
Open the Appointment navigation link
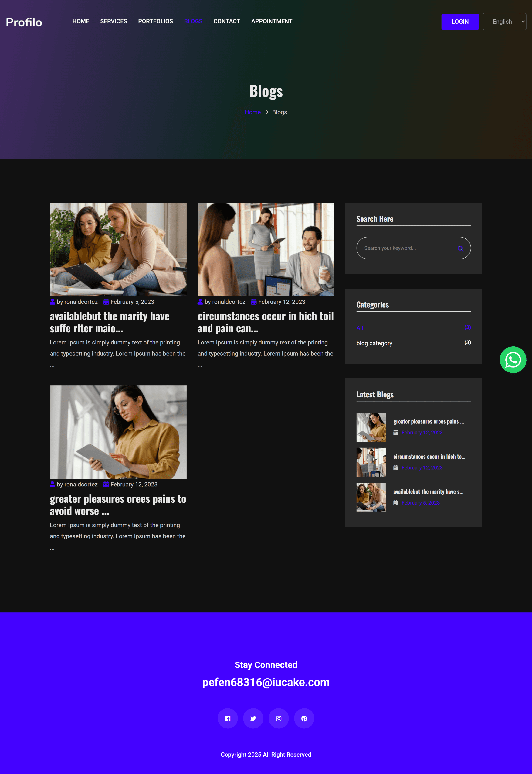(271, 21)
